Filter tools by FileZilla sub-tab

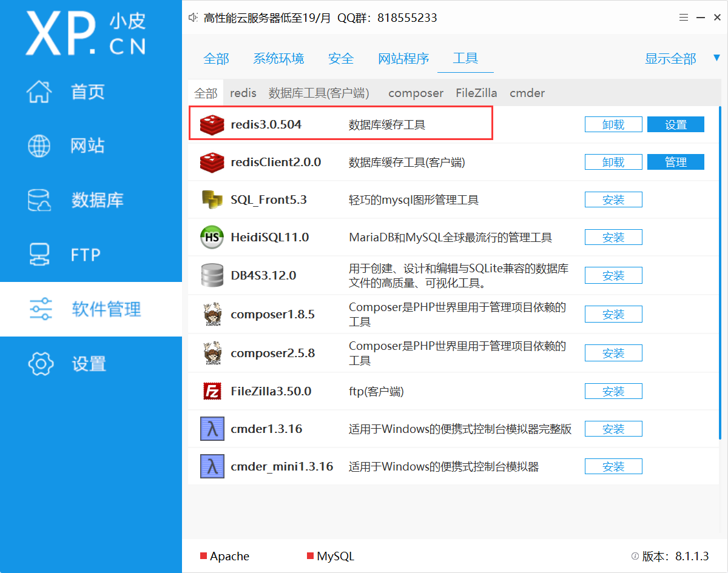coord(476,93)
